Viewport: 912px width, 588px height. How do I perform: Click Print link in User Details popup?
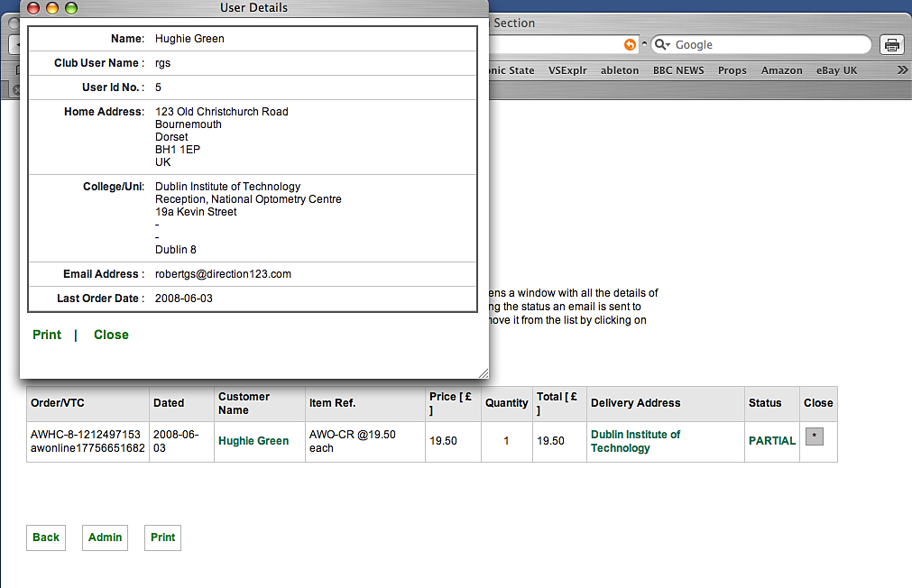click(47, 335)
